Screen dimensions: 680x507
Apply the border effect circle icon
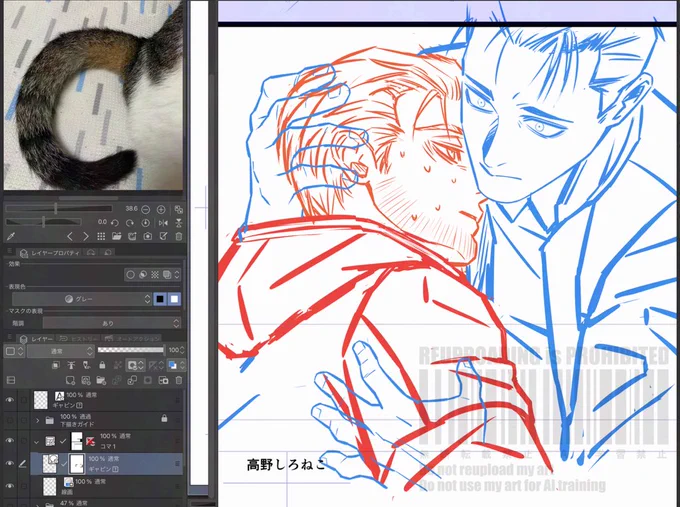[130, 275]
